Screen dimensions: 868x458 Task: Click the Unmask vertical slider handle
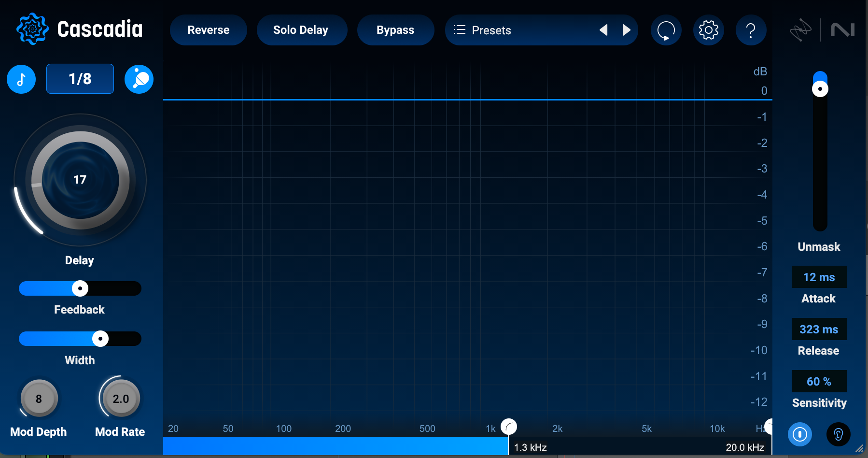pyautogui.click(x=820, y=89)
